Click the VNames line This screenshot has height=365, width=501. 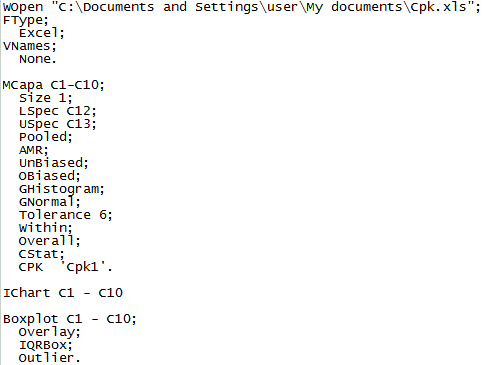30,46
